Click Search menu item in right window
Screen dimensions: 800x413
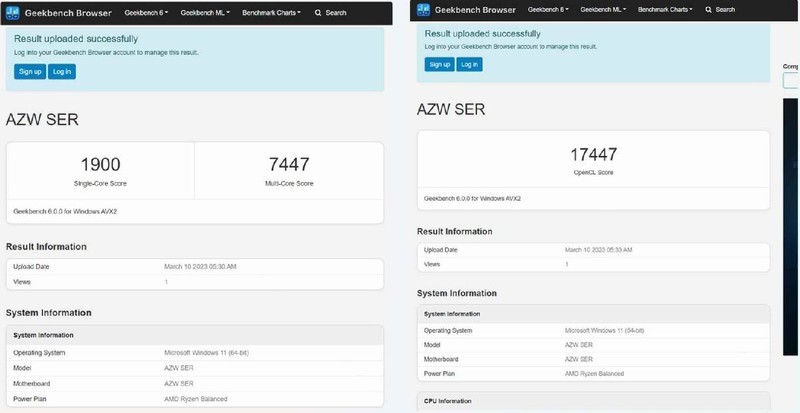[720, 10]
